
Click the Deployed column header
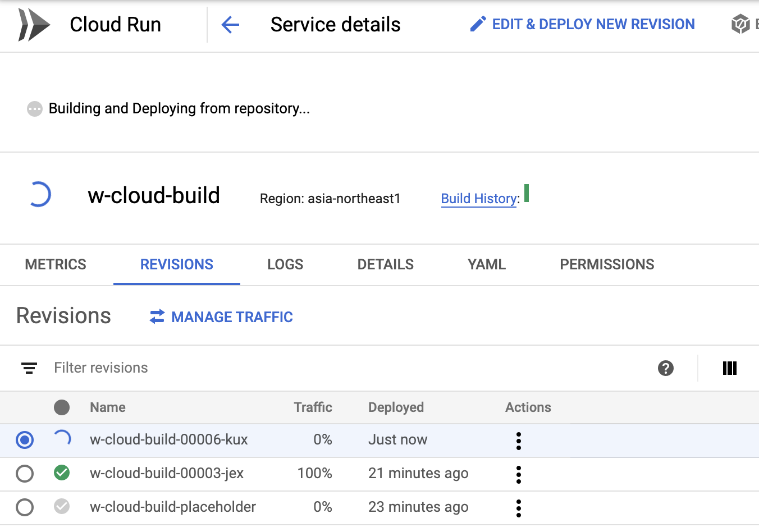click(396, 407)
